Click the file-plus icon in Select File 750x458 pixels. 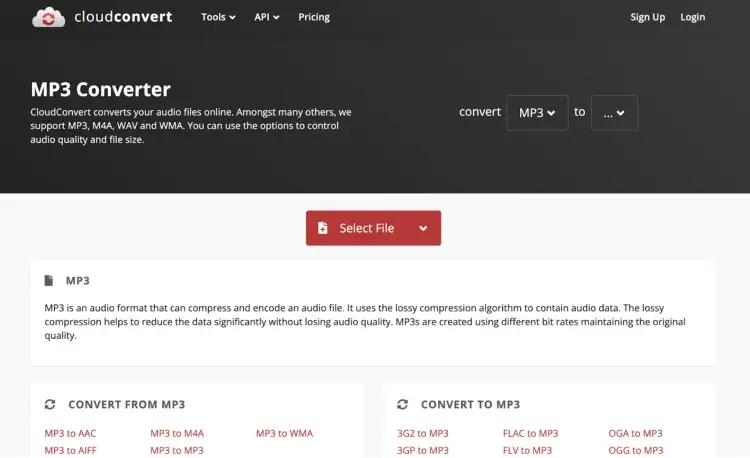point(323,228)
